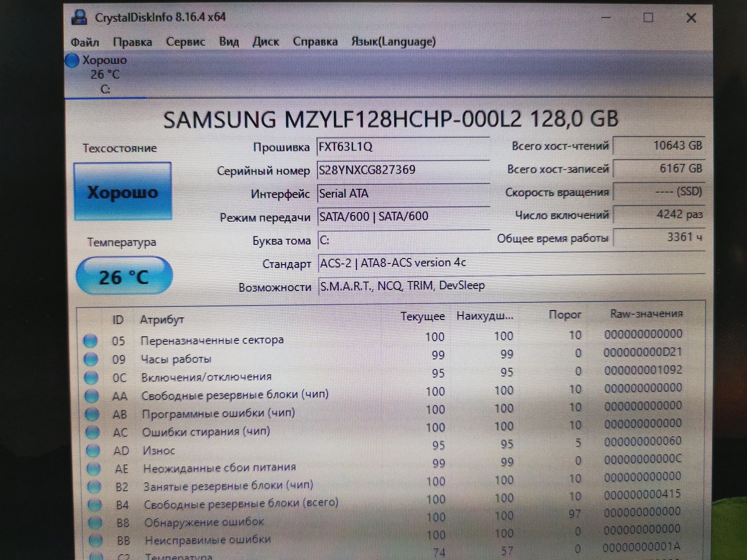Click status circle for attribute AD Износ
This screenshot has height=560, width=747.
(x=93, y=451)
